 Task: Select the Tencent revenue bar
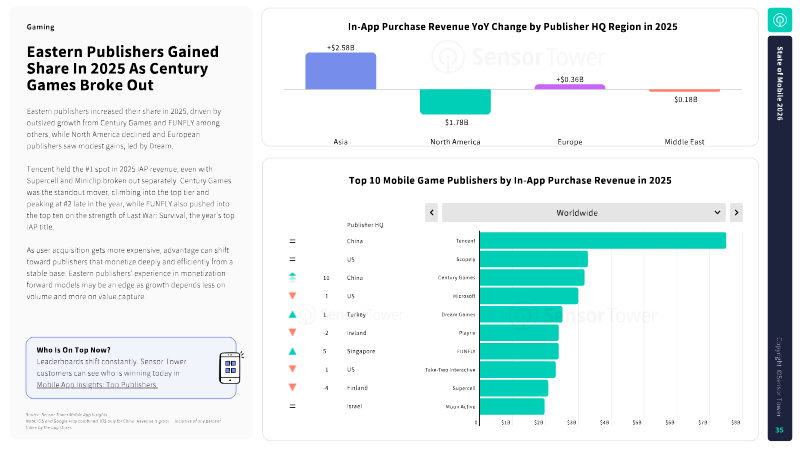pos(602,241)
